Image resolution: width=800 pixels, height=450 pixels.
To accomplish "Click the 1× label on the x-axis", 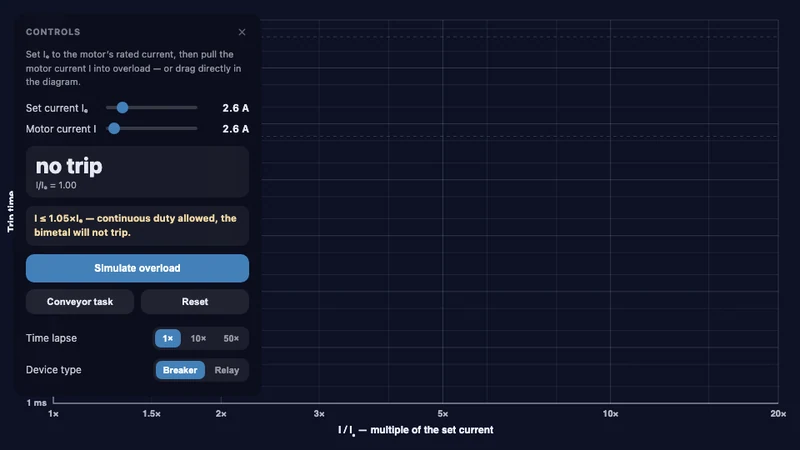I will tap(53, 414).
